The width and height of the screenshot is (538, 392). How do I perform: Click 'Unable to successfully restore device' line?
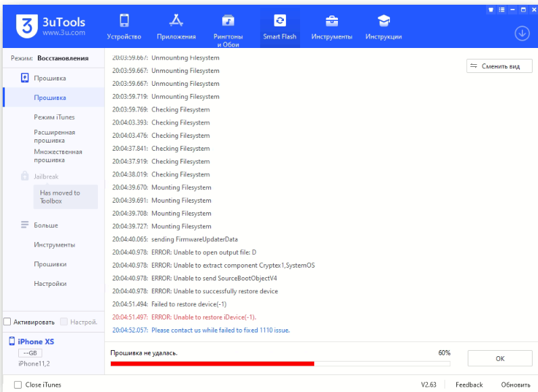point(195,291)
